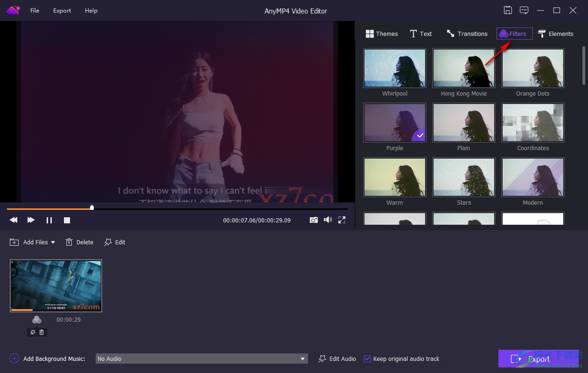Click the save project icon
The image size is (588, 373).
pos(508,10)
